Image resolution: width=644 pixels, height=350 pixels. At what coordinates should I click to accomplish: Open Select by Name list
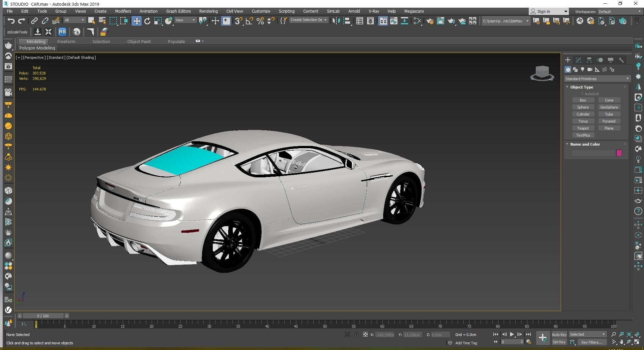pyautogui.click(x=102, y=21)
